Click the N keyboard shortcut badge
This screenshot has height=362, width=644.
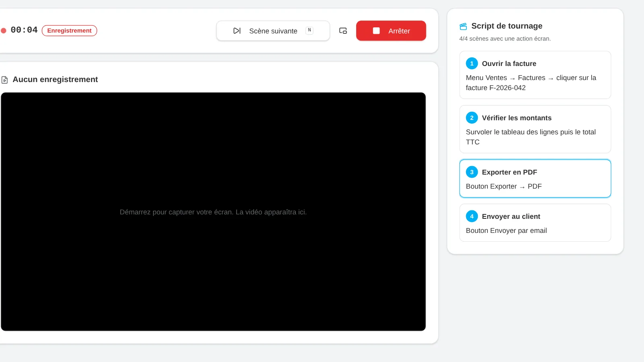(x=309, y=30)
